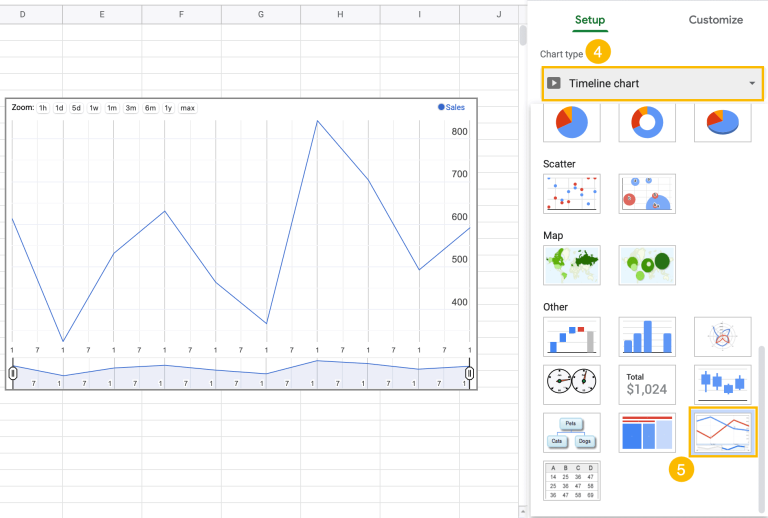Select the organizational chart with Pets
The width and height of the screenshot is (768, 518).
(572, 432)
